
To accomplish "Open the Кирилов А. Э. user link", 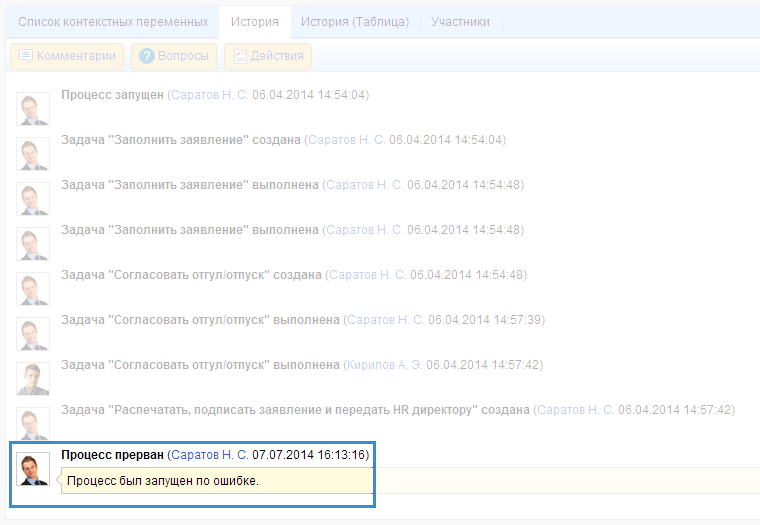I will pos(384,365).
